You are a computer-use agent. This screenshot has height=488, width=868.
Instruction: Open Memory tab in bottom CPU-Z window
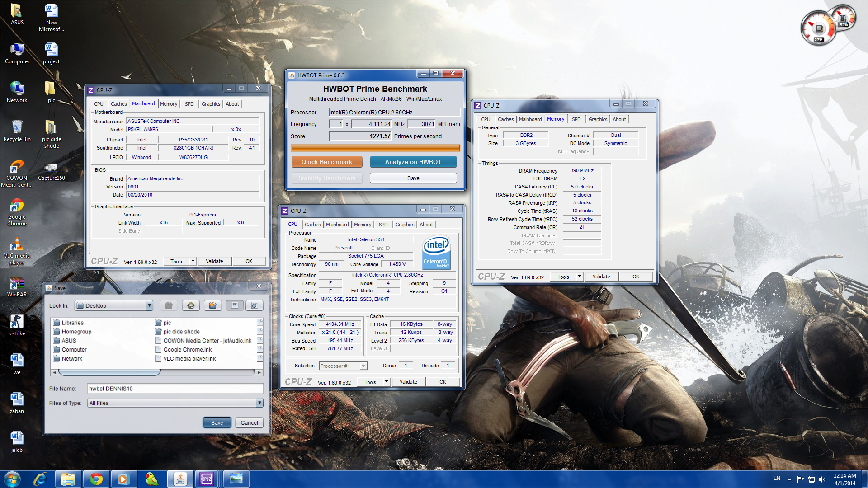[363, 225]
